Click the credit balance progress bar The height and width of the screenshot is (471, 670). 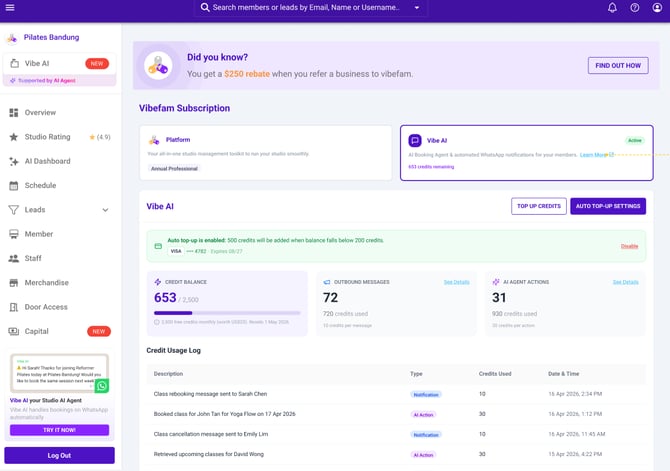(x=227, y=313)
